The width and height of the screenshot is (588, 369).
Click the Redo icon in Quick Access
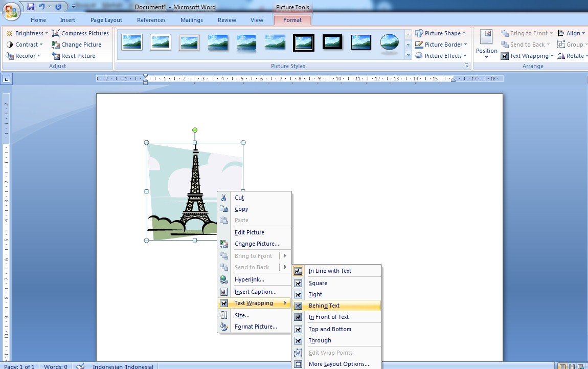coord(58,6)
